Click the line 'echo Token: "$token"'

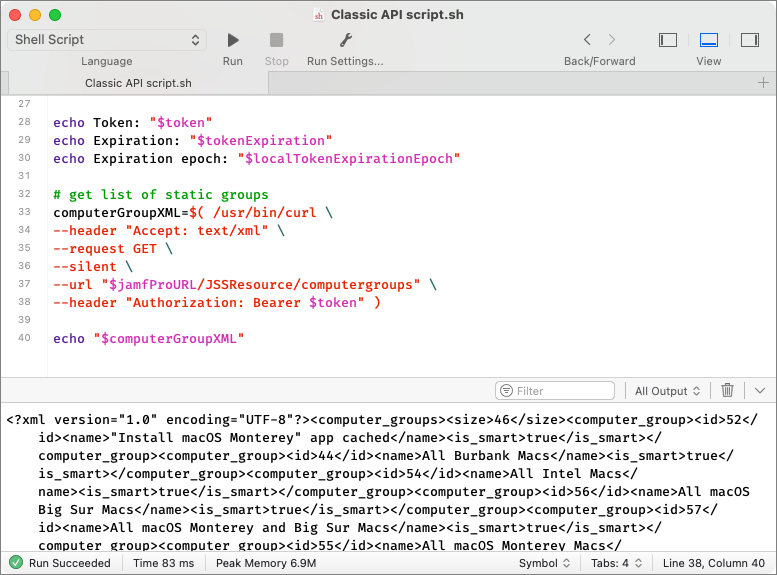pyautogui.click(x=132, y=122)
